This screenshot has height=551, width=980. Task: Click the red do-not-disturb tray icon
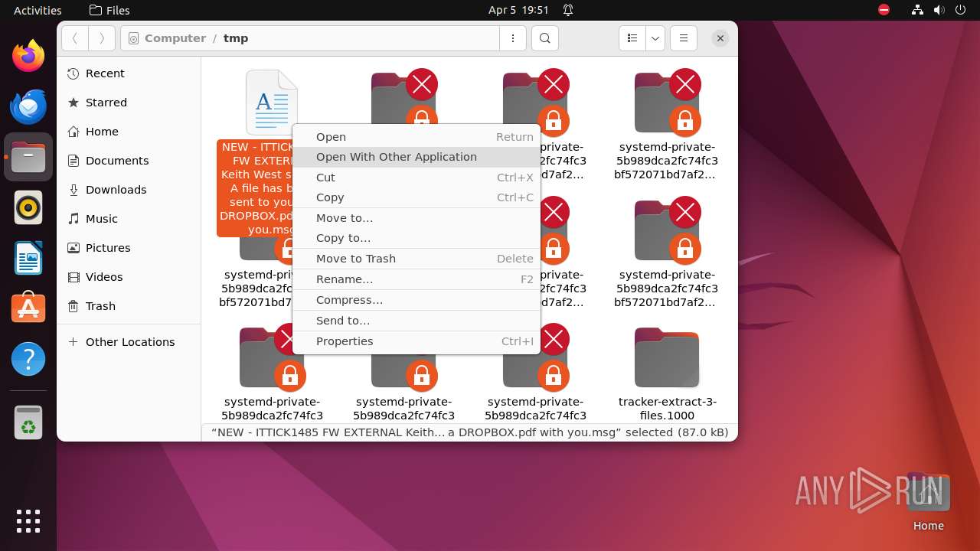pos(884,10)
